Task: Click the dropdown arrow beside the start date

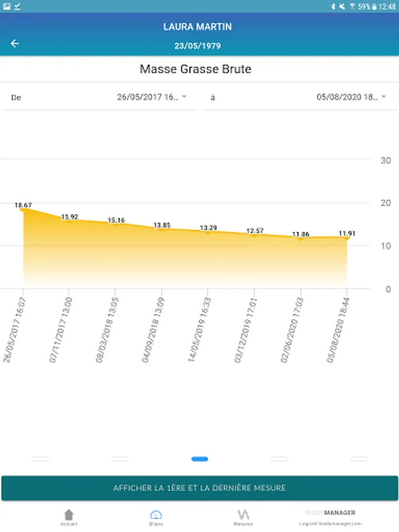Action: point(184,97)
